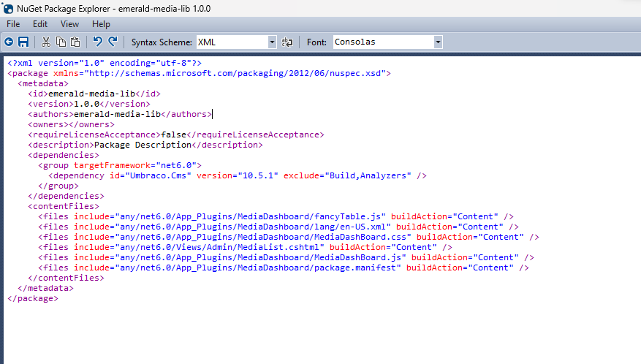Open the Edit menu
641x364 pixels.
click(x=40, y=24)
